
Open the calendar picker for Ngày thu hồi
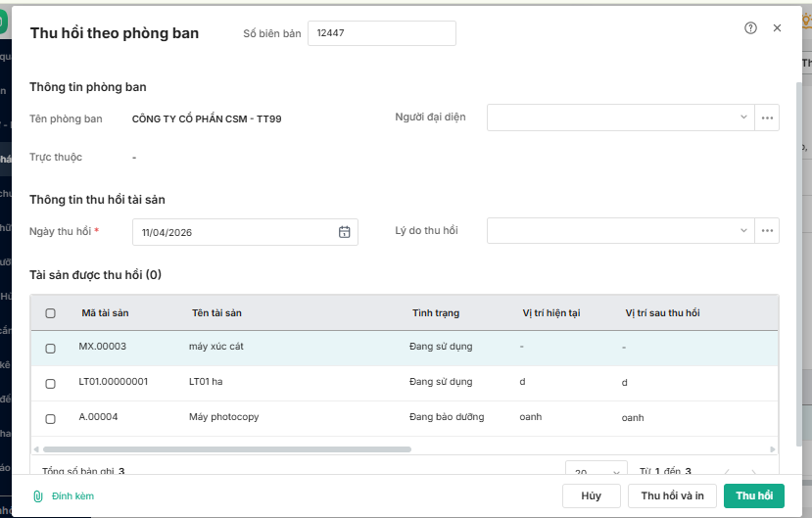pos(344,232)
